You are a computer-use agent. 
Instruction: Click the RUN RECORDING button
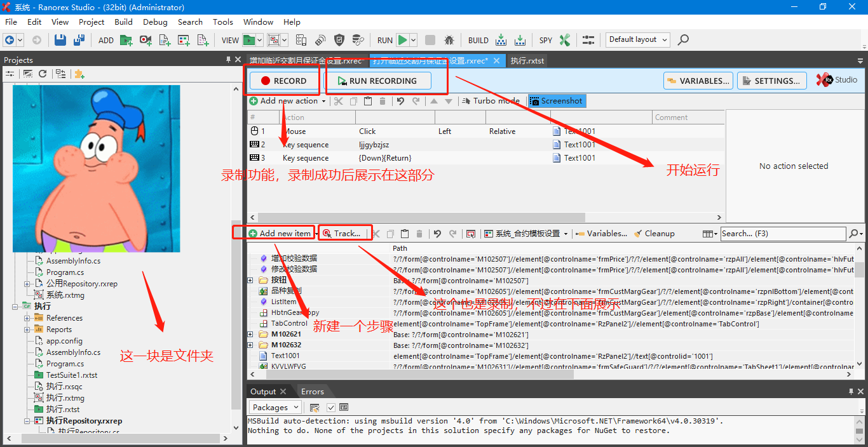coord(377,81)
